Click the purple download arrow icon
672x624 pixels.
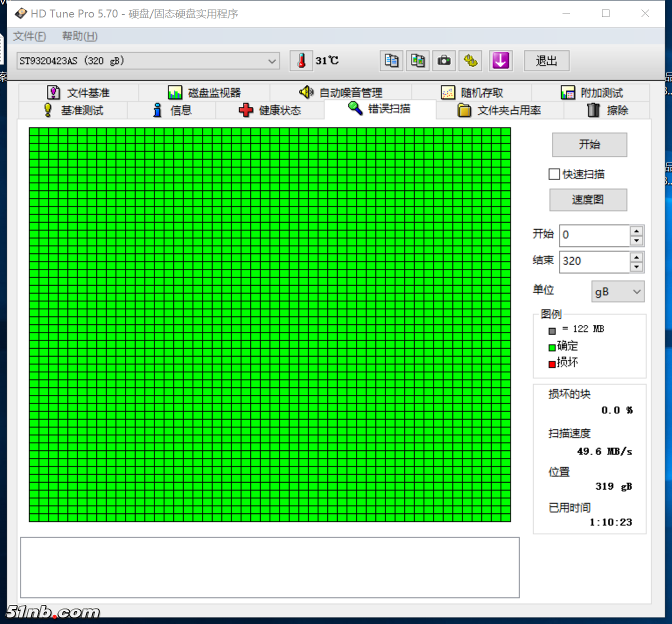coord(500,61)
